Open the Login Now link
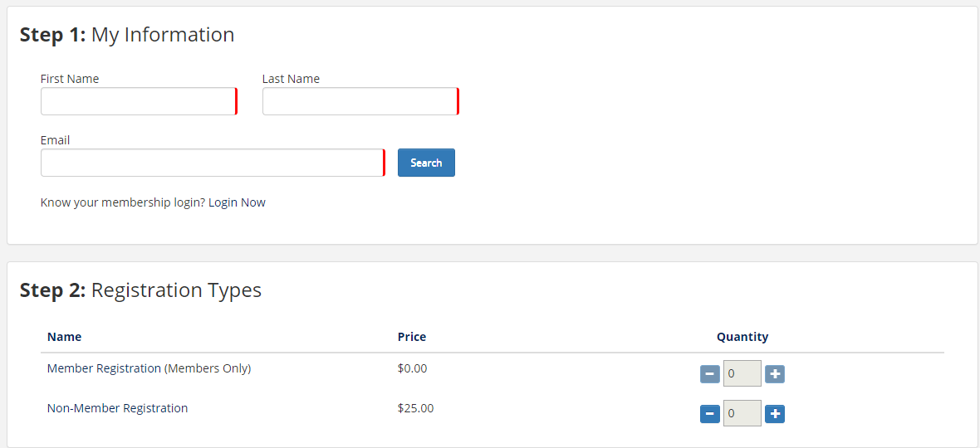Screen dimensions: 980x448 237,202
